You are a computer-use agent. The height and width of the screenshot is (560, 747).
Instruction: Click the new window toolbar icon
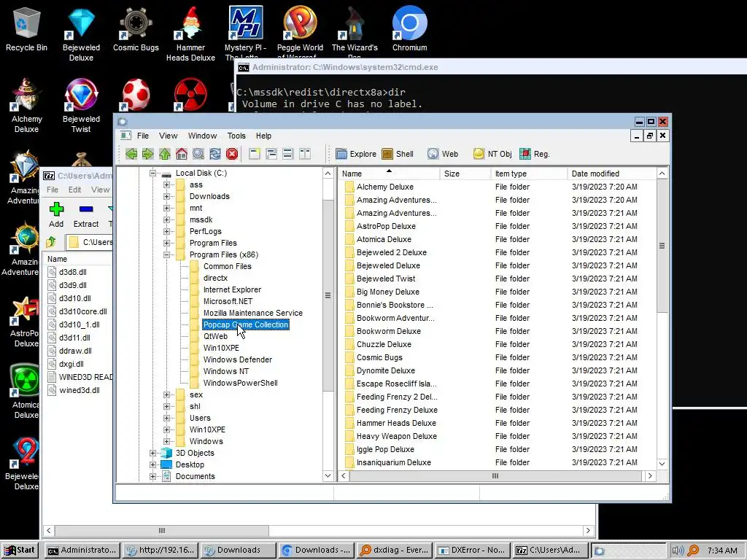point(255,154)
